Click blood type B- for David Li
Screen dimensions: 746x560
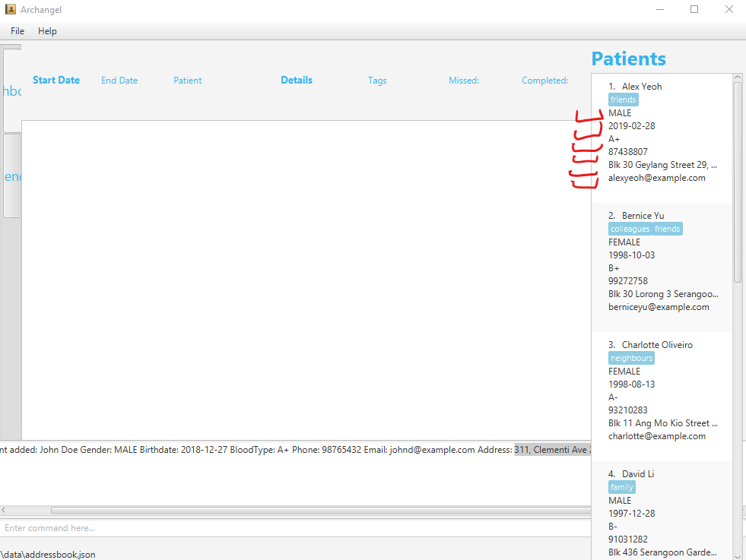[613, 527]
